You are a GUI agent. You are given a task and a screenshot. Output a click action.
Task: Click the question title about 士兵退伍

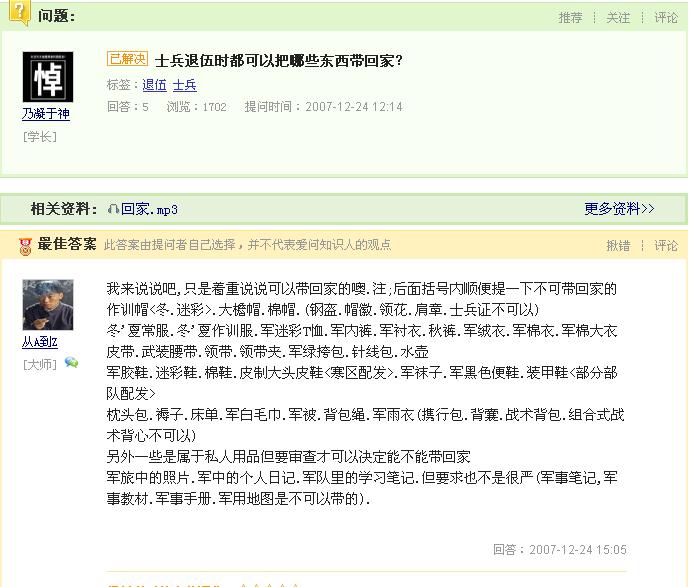(279, 61)
